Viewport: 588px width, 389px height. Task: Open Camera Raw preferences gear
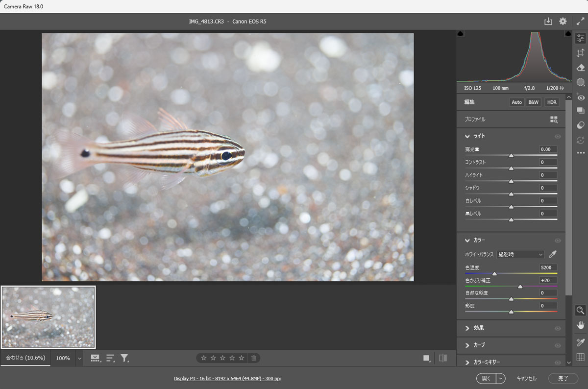[563, 22]
